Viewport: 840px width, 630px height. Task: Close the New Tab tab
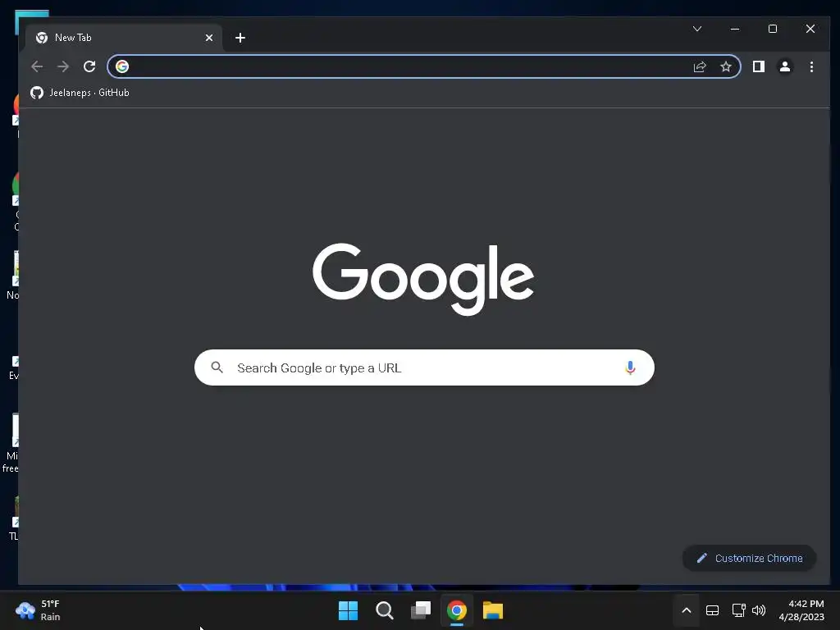click(209, 38)
